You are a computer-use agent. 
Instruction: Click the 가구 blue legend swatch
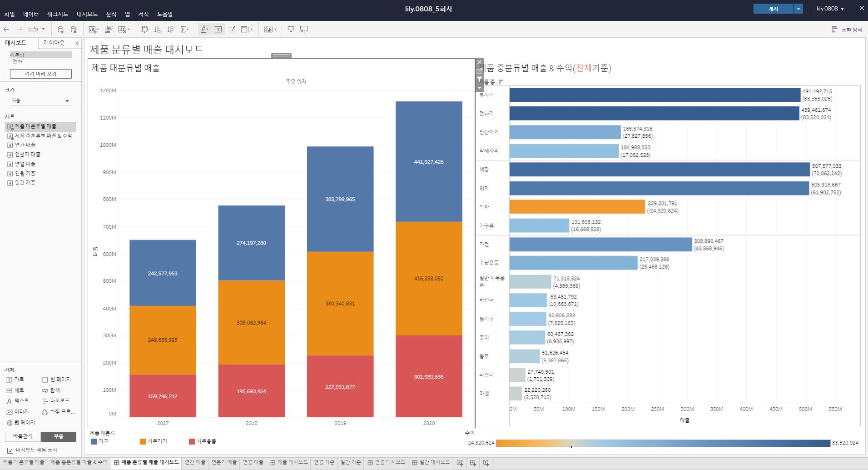94,441
